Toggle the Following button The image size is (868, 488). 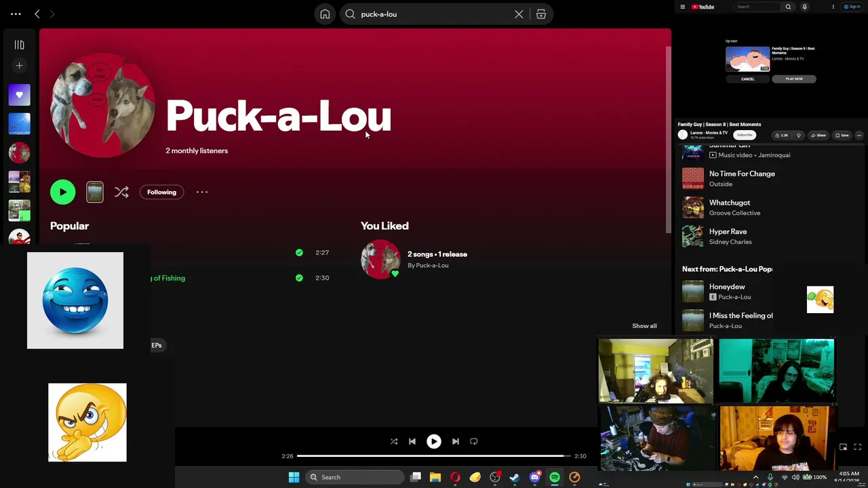[x=161, y=192]
